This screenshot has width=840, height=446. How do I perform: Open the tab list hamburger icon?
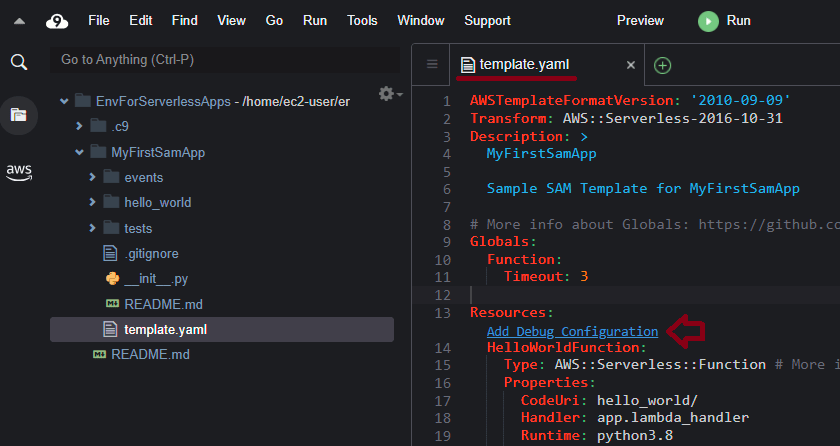pyautogui.click(x=432, y=64)
